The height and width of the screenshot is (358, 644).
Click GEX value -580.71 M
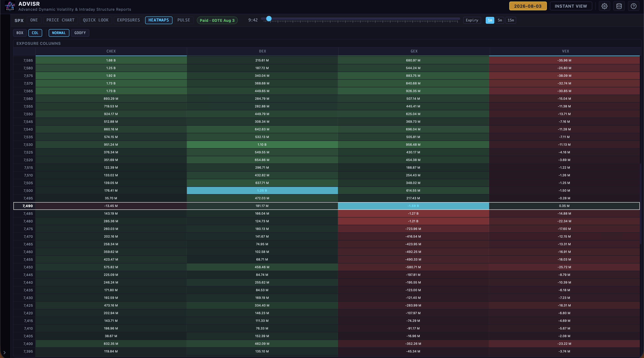pos(413,267)
